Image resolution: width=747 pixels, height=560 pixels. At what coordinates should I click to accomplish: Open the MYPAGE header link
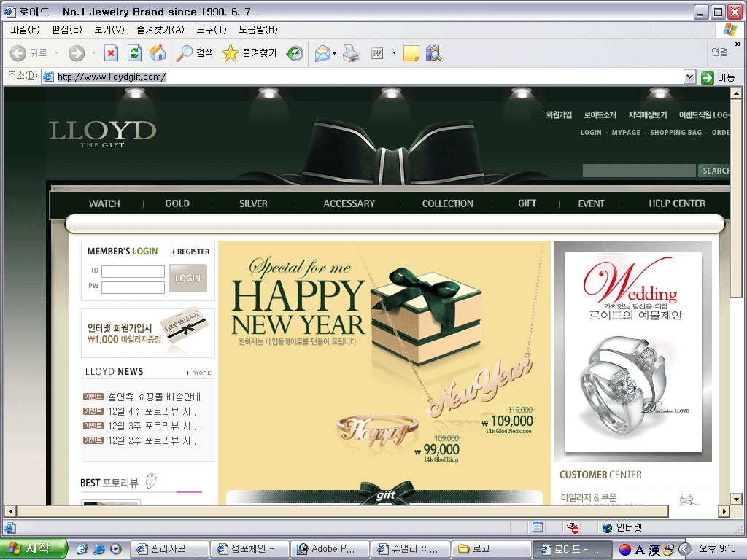tap(626, 133)
